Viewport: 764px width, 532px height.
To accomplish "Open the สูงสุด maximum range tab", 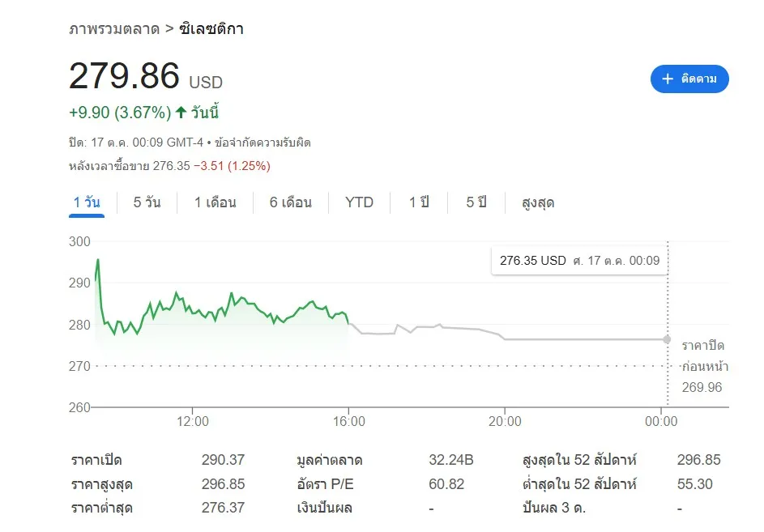I will click(x=538, y=202).
